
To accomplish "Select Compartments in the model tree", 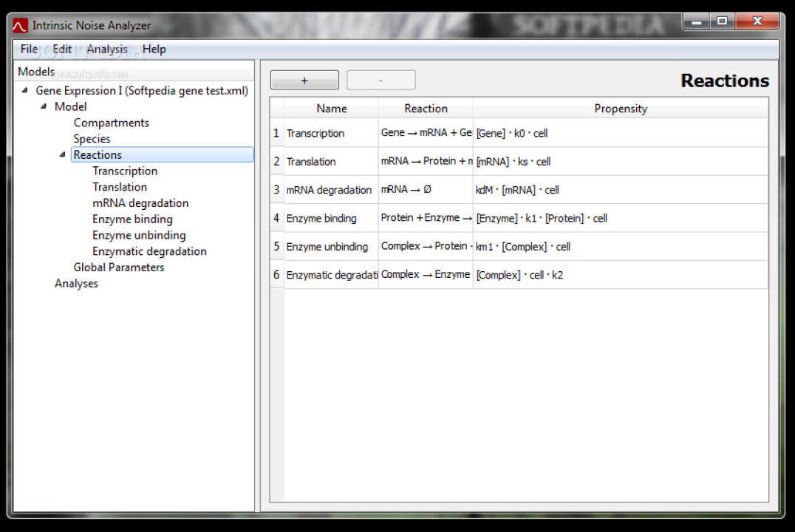I will (111, 123).
